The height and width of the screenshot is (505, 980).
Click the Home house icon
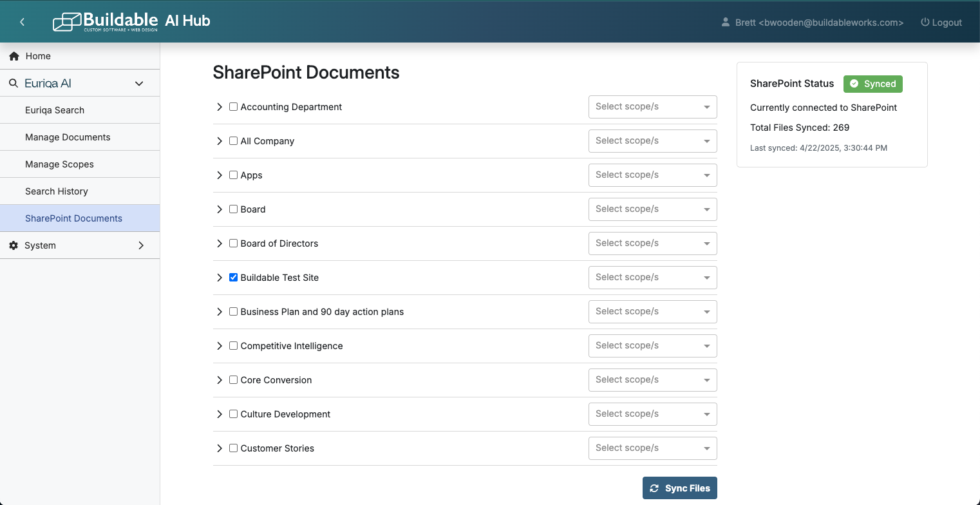[14, 56]
